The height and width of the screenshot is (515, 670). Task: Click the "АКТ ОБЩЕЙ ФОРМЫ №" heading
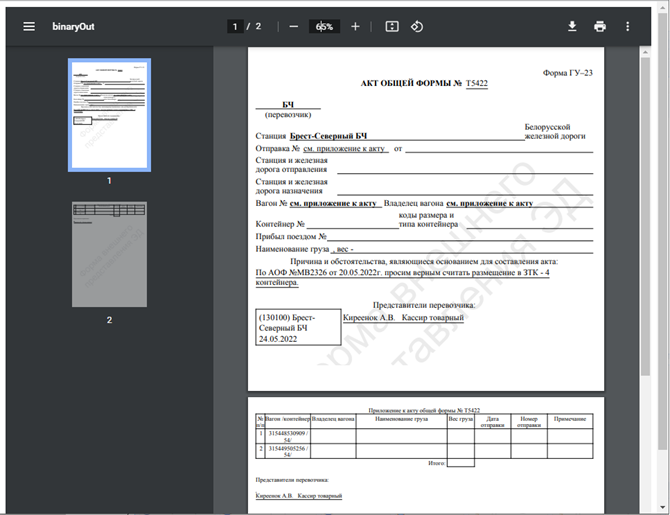[411, 83]
